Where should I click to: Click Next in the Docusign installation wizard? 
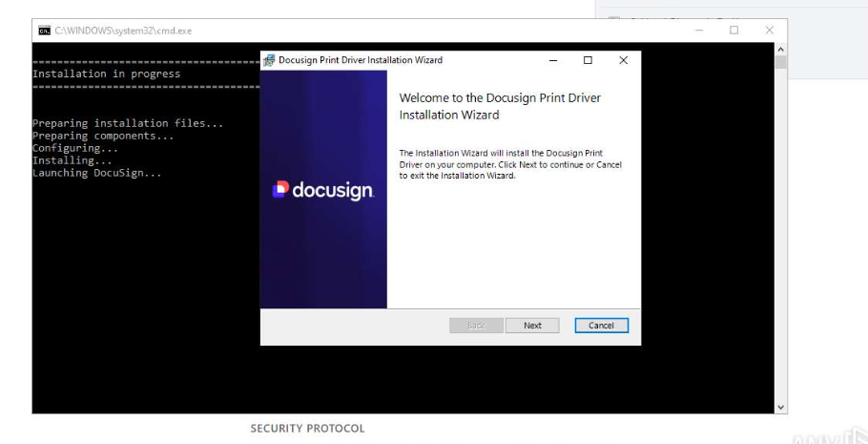point(532,326)
